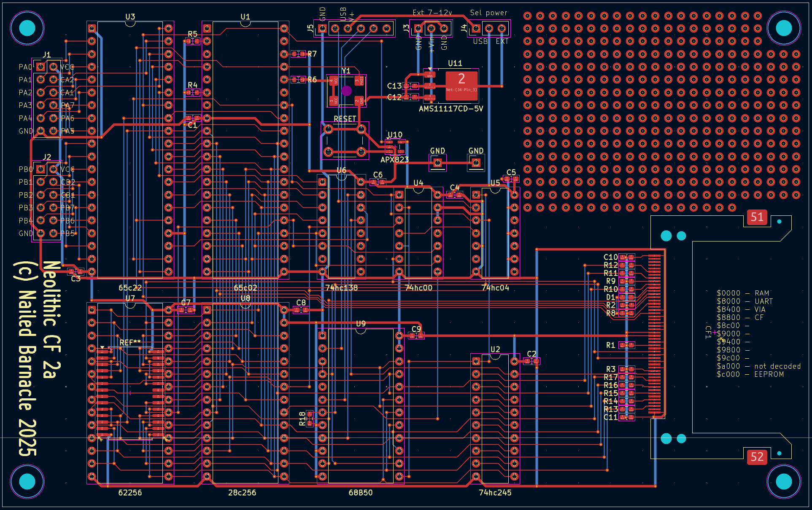The image size is (812, 510).
Task: Select the AMS1117CD-5V regulator label
Action: click(x=451, y=109)
